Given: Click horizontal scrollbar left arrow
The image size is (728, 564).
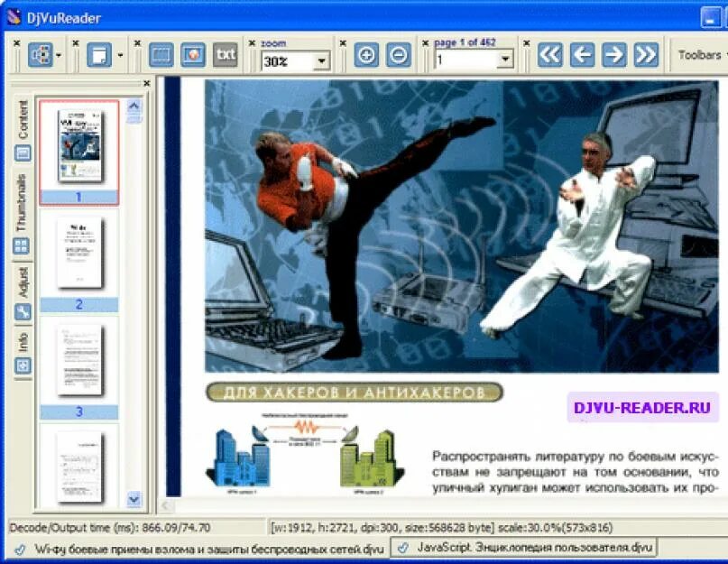Looking at the screenshot, I should click(166, 505).
